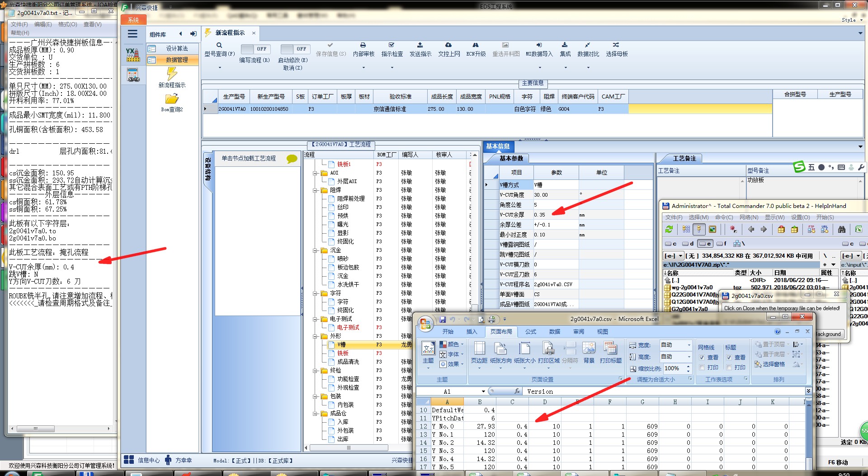The height and width of the screenshot is (476, 868).
Task: Switch to Excel 开始 tab
Action: [448, 332]
